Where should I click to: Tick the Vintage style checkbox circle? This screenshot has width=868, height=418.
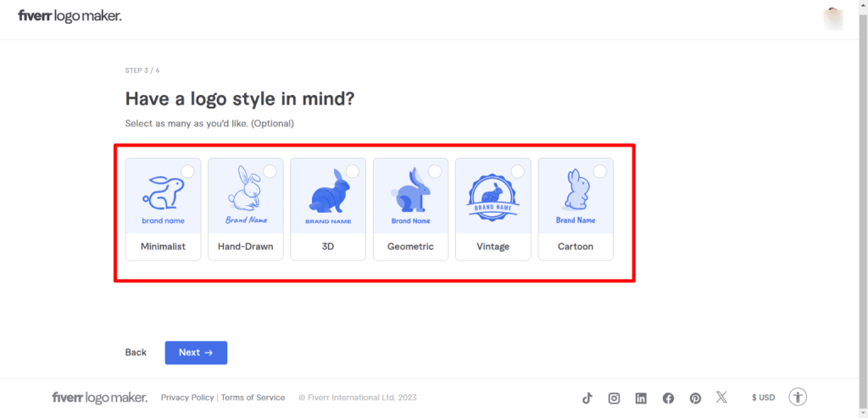point(518,171)
